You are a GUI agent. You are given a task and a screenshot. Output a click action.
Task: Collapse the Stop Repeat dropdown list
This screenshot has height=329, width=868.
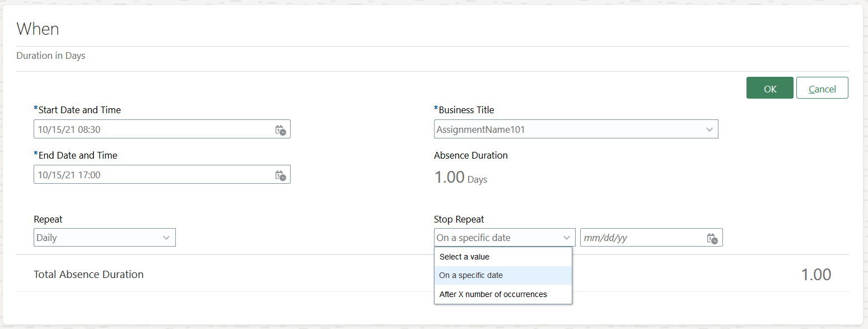click(x=566, y=238)
